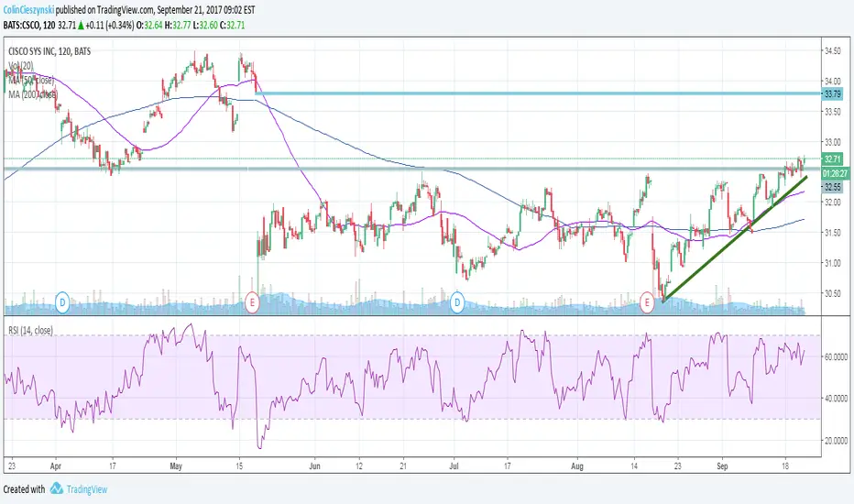The image size is (854, 504).
Task: Select the Vol (20) indicator label
Action: point(21,66)
